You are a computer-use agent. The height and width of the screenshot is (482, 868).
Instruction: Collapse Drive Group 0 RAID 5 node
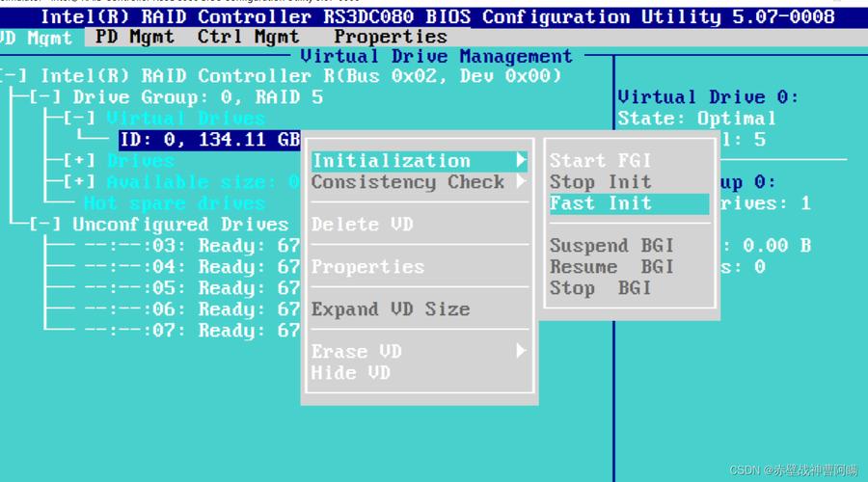coord(44,97)
